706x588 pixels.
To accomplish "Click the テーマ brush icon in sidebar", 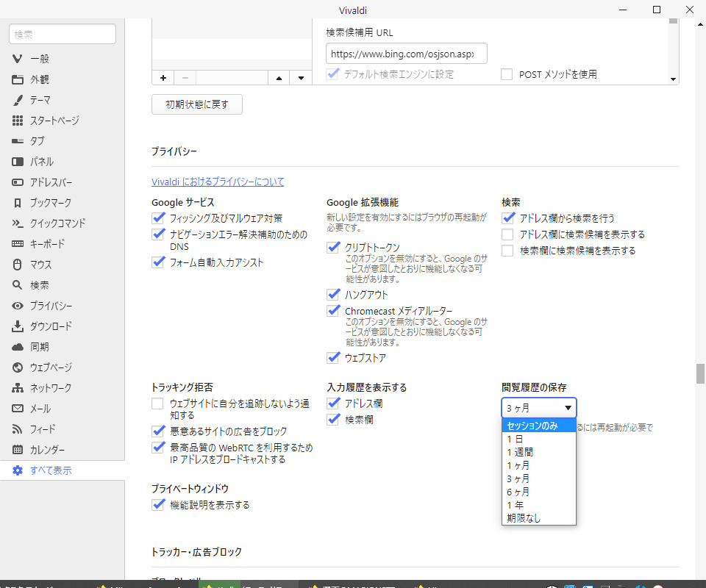I will point(18,100).
